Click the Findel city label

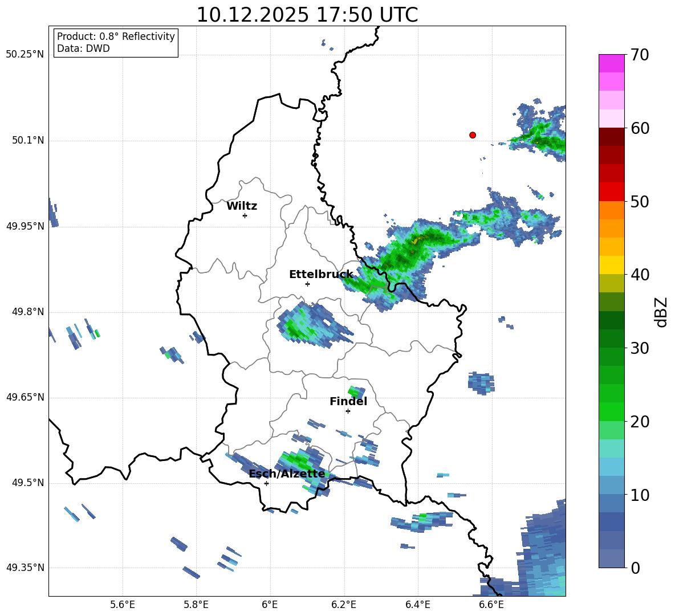pyautogui.click(x=348, y=401)
